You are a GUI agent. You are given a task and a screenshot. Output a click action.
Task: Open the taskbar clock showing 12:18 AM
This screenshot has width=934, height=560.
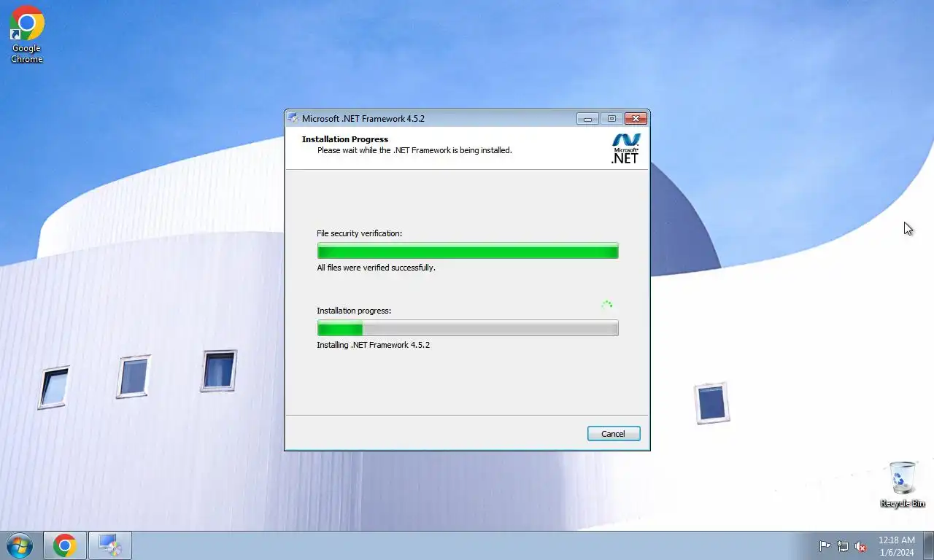pos(896,546)
